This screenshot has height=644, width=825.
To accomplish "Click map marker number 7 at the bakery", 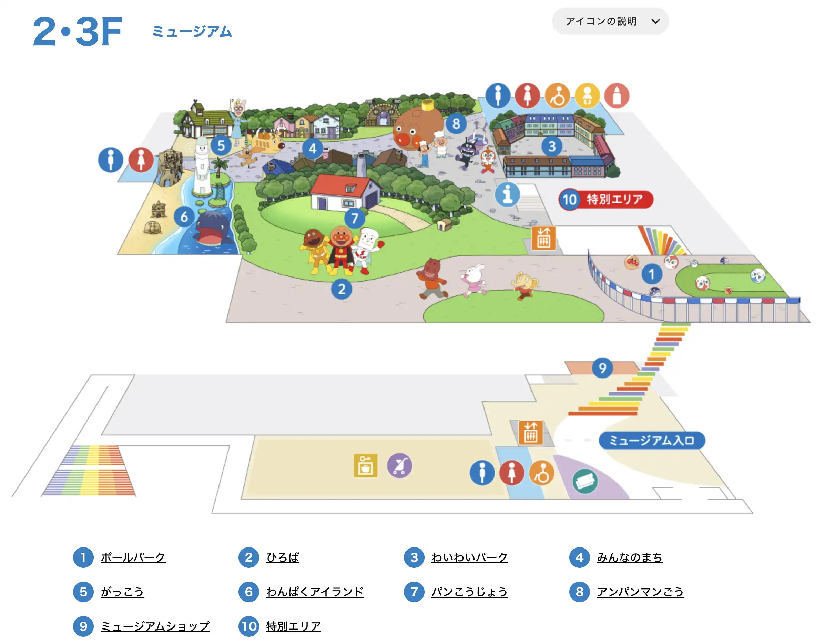I will (354, 218).
